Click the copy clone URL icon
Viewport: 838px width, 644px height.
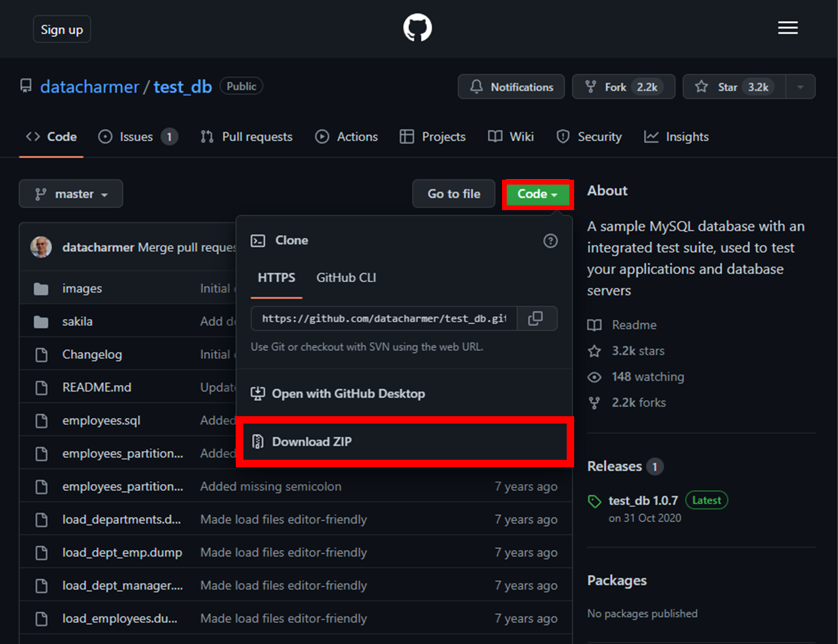click(536, 318)
